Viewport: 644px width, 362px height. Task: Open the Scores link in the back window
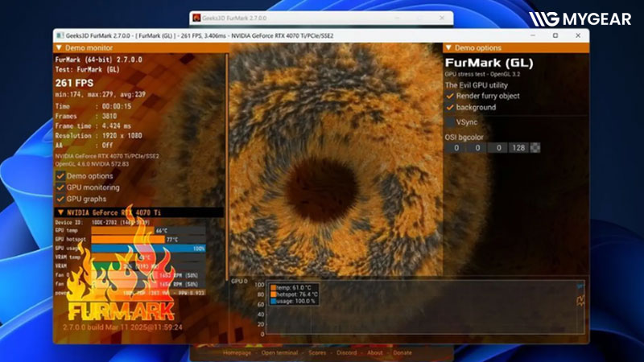click(317, 352)
